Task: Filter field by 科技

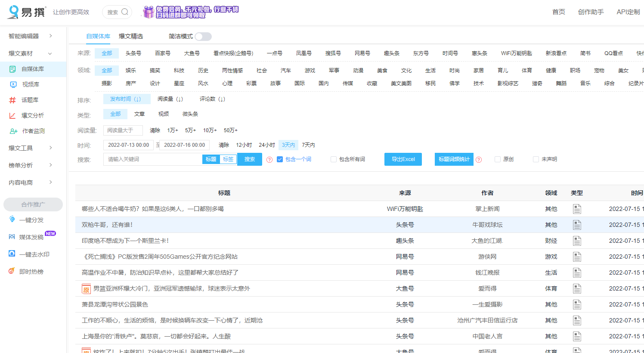Action: [x=179, y=71]
